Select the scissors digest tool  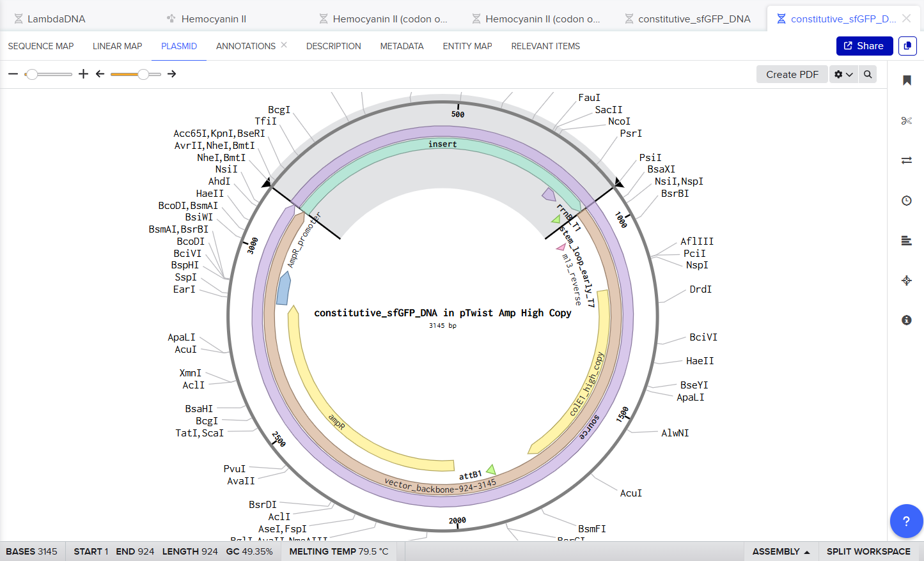[906, 121]
